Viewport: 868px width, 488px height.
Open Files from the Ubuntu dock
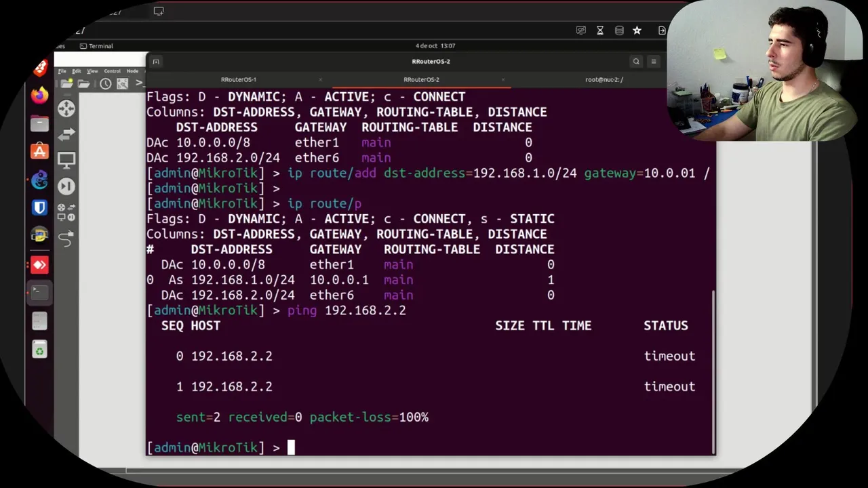[39, 123]
